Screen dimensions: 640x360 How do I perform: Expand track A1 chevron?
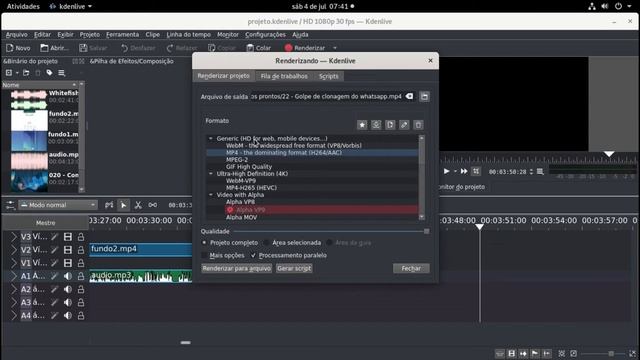(13, 276)
